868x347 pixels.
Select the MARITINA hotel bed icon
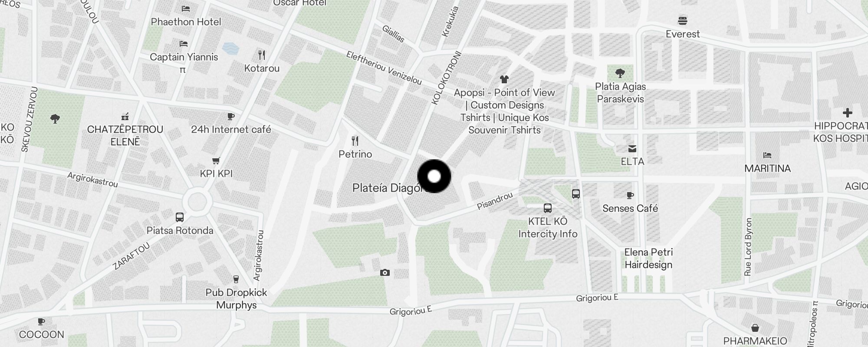click(x=767, y=155)
